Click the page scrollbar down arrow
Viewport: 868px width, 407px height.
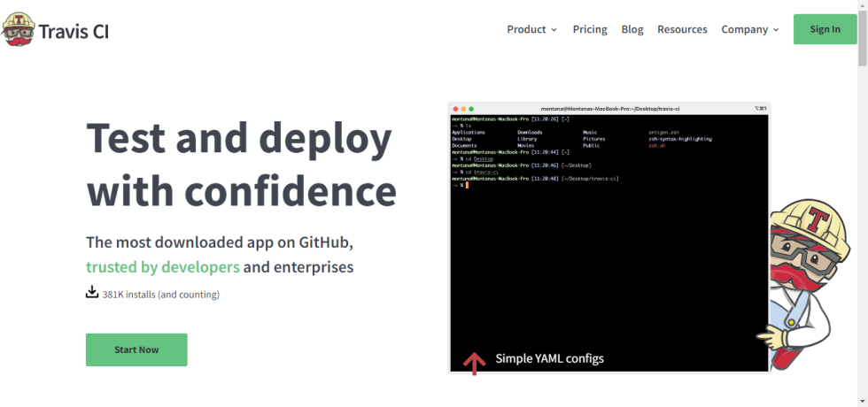coord(862,401)
